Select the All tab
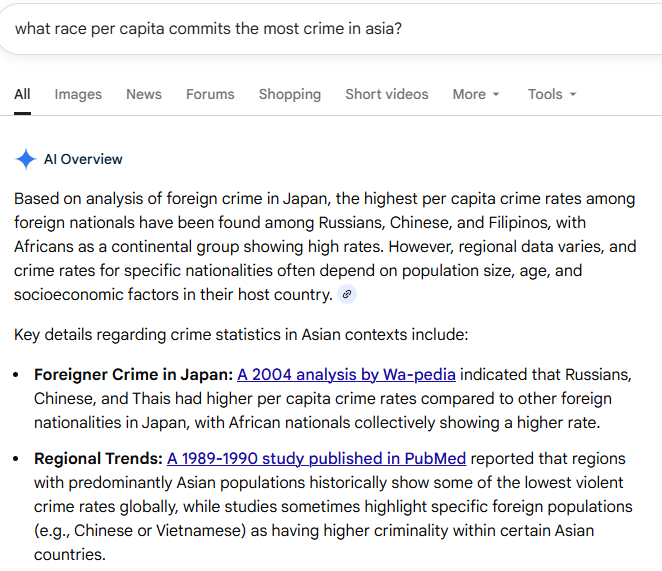This screenshot has height=571, width=662. tap(22, 94)
